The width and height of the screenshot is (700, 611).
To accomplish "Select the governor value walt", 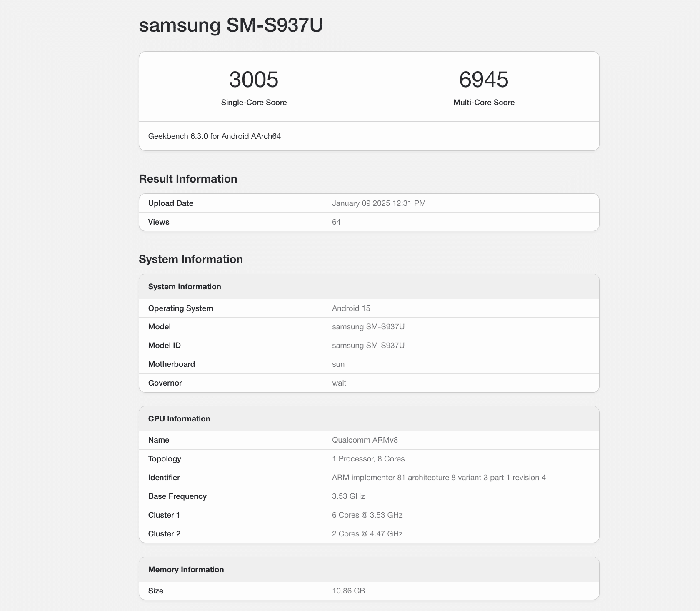I will tap(339, 383).
